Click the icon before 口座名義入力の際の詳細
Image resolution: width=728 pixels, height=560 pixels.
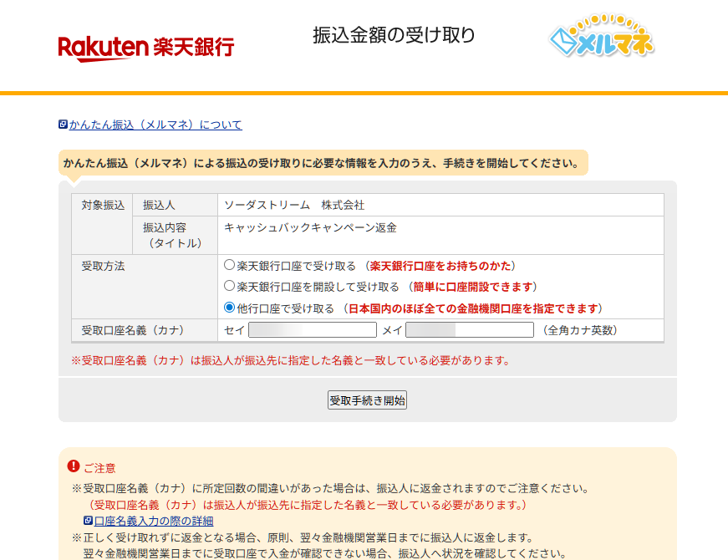point(88,520)
